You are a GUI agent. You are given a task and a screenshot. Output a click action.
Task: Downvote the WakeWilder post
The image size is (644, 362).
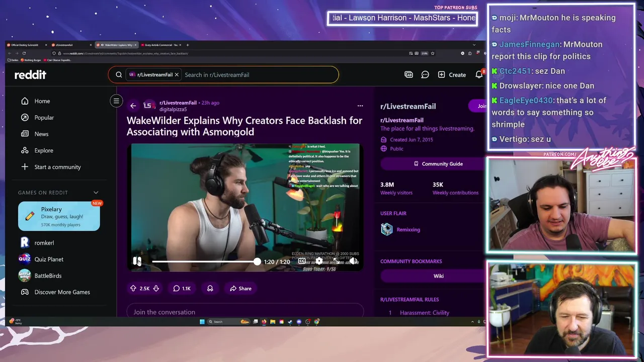(x=156, y=289)
